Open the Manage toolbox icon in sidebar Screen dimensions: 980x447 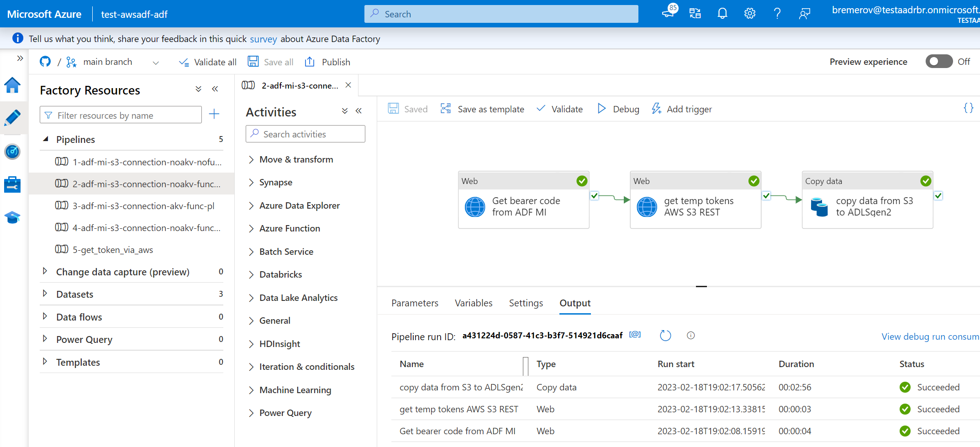pyautogui.click(x=12, y=184)
